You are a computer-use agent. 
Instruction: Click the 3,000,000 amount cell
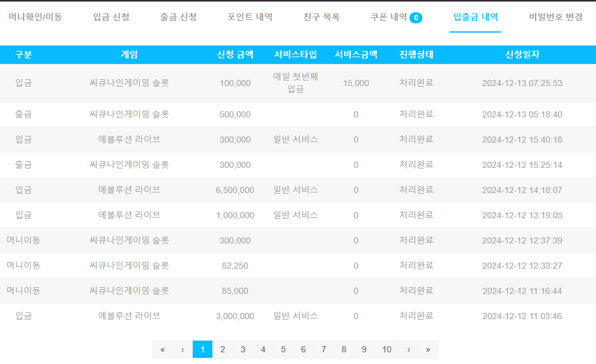pyautogui.click(x=235, y=316)
